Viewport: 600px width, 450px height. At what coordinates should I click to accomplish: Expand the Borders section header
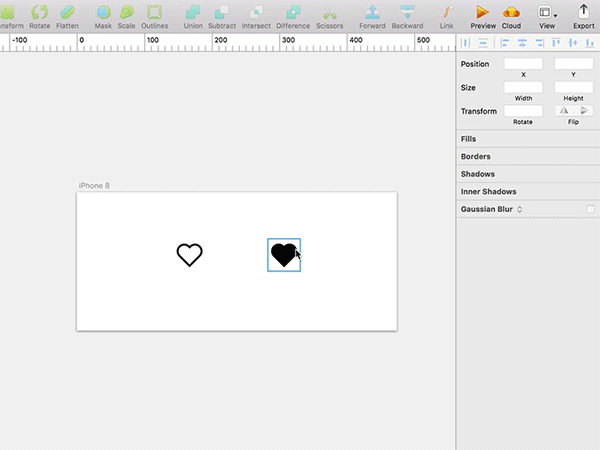528,157
